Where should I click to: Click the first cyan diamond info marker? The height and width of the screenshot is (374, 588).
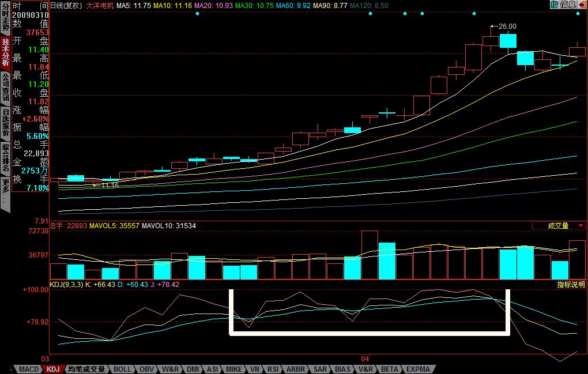197,13
